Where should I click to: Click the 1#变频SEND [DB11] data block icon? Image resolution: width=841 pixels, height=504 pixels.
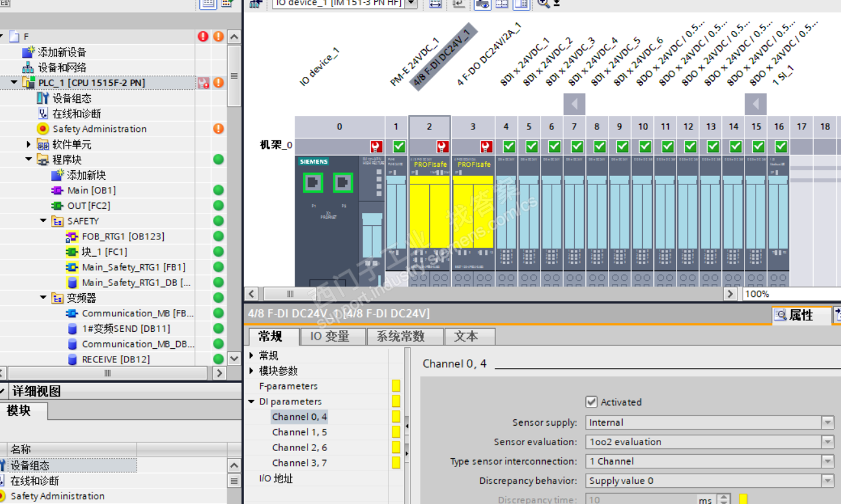[72, 329]
